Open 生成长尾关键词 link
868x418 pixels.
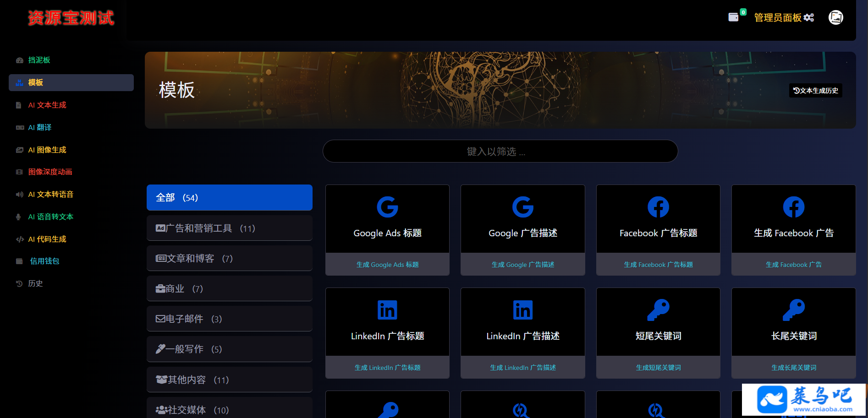(x=794, y=368)
